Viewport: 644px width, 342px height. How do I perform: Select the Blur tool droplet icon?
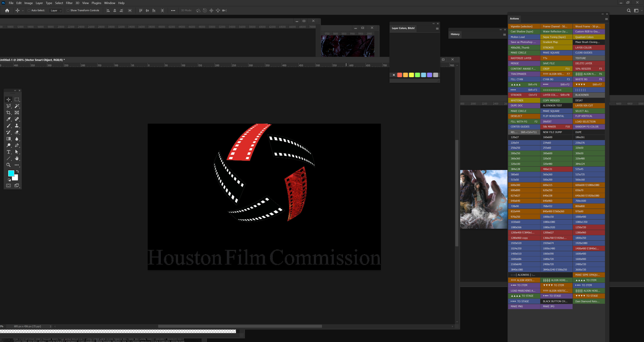pyautogui.click(x=17, y=139)
